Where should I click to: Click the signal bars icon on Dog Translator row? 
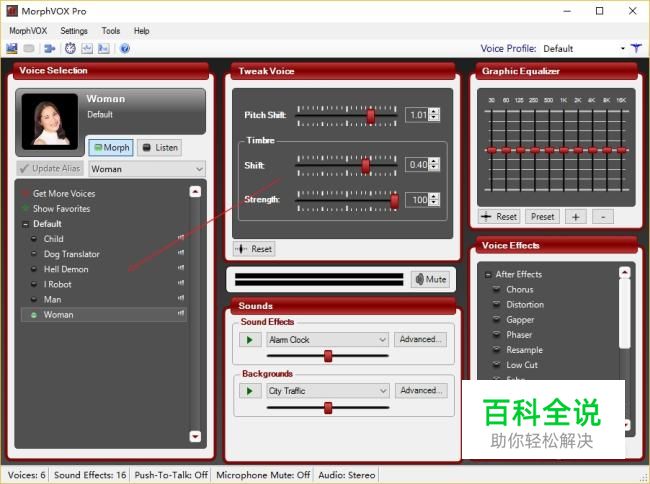pyautogui.click(x=181, y=253)
